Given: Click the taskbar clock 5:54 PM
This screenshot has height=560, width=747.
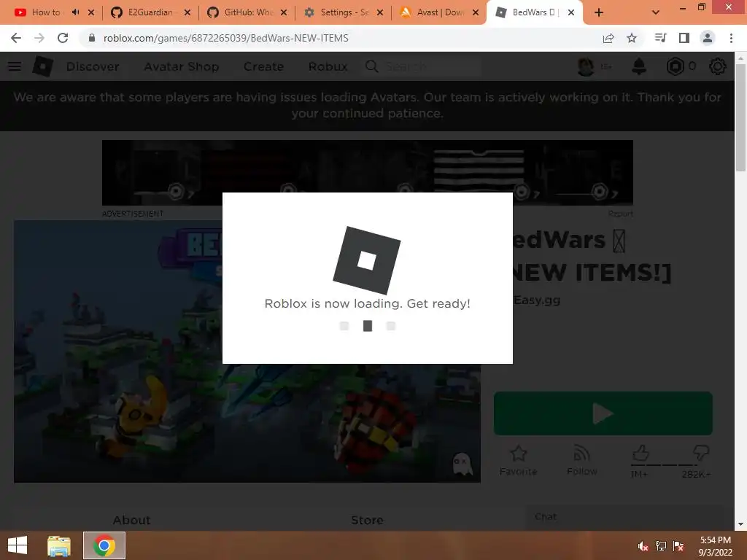Looking at the screenshot, I should click(715, 540).
